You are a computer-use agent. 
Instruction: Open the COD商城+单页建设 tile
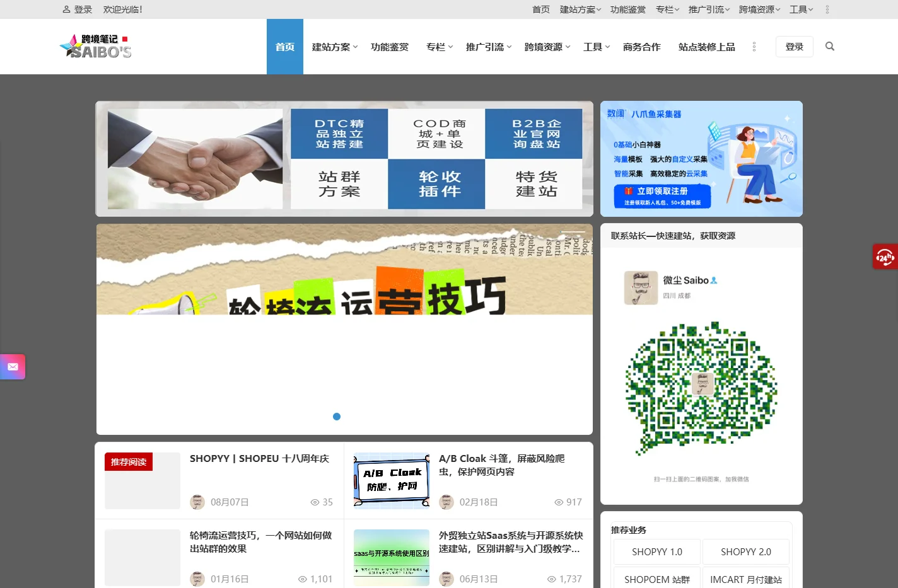[436, 134]
